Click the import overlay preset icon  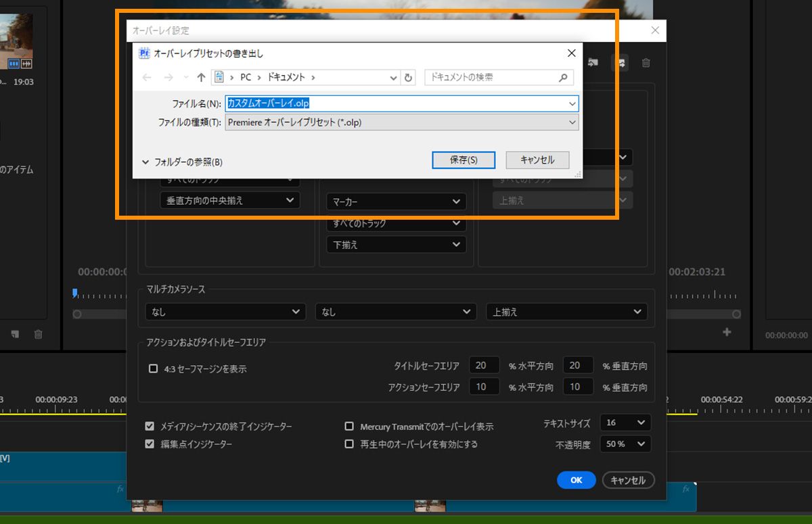click(593, 63)
